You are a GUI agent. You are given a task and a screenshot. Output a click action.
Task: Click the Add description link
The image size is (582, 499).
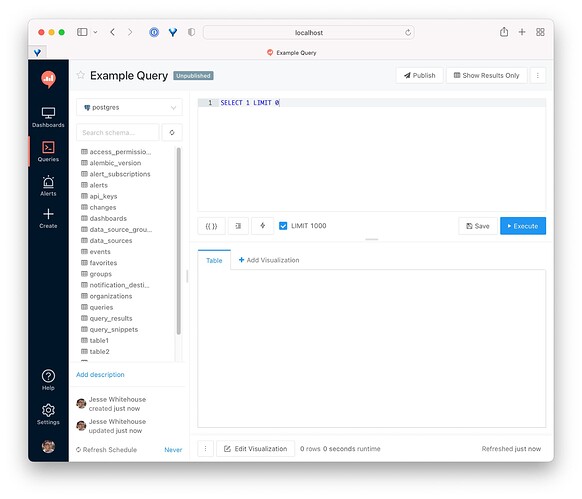coord(100,375)
